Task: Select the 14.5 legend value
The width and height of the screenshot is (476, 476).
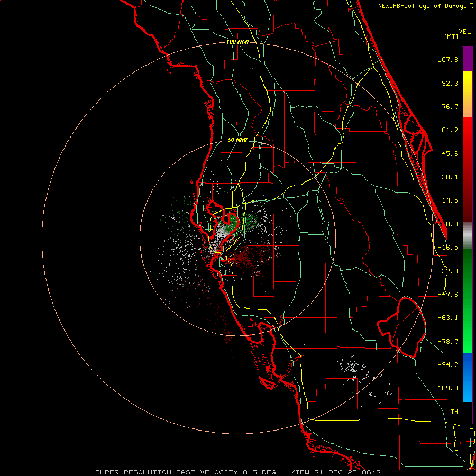Action: pyautogui.click(x=450, y=200)
